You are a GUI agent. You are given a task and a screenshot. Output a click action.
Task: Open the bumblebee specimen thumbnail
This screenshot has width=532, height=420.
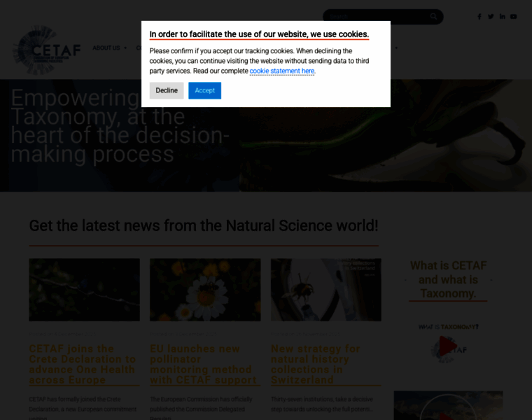(x=326, y=290)
